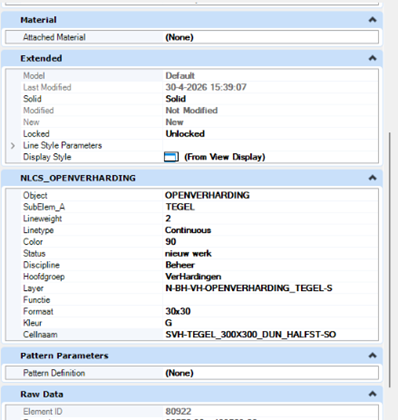Collapse the Material section
The height and width of the screenshot is (420, 398).
372,20
